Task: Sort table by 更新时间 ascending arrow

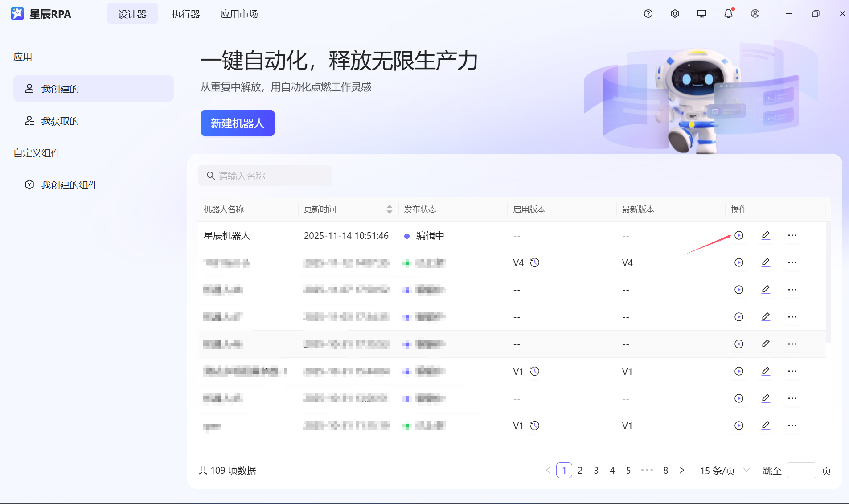Action: pos(389,206)
